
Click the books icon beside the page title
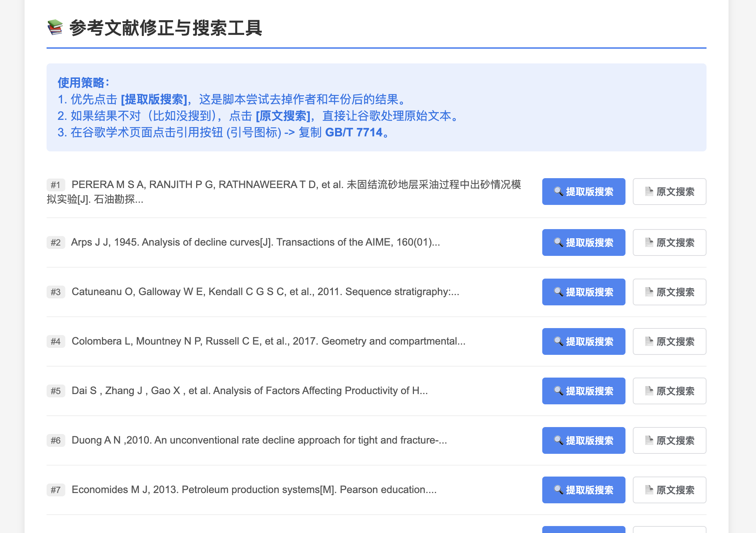click(x=55, y=28)
